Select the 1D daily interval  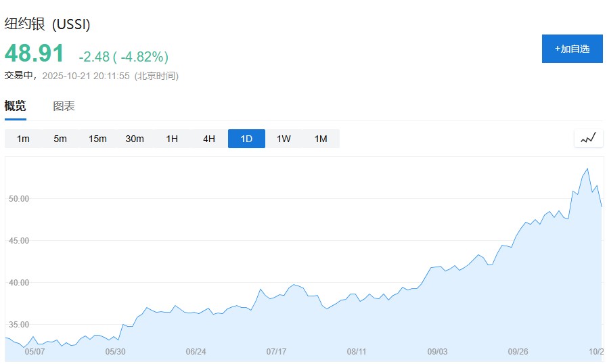[246, 139]
